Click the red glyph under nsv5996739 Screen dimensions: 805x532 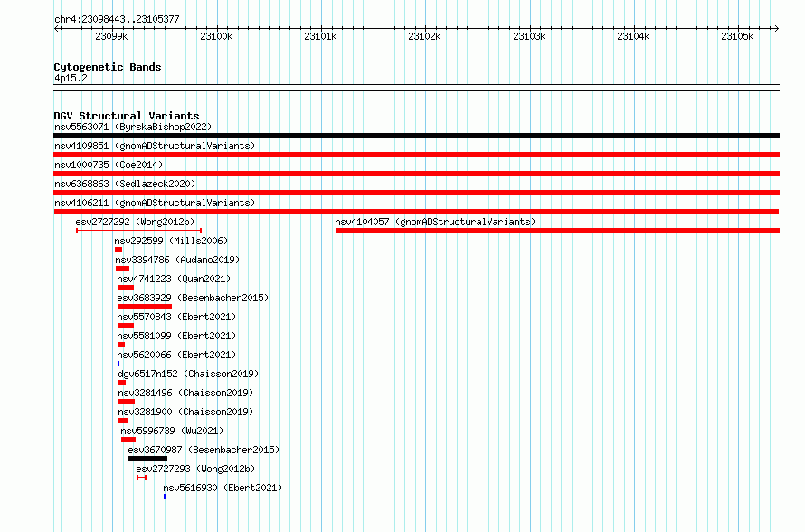(x=128, y=440)
